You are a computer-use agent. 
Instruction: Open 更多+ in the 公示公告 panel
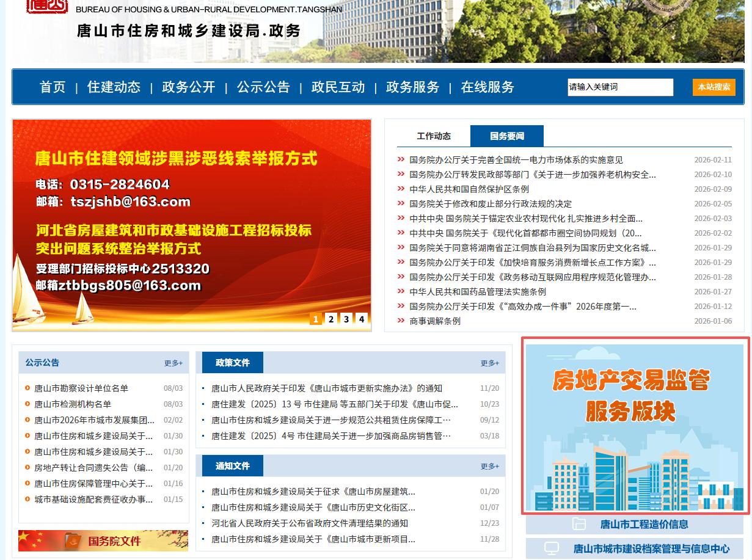click(173, 363)
